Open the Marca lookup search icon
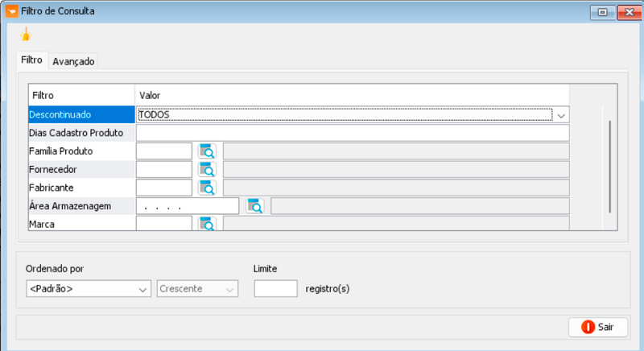Image resolution: width=644 pixels, height=351 pixels. pyautogui.click(x=207, y=224)
